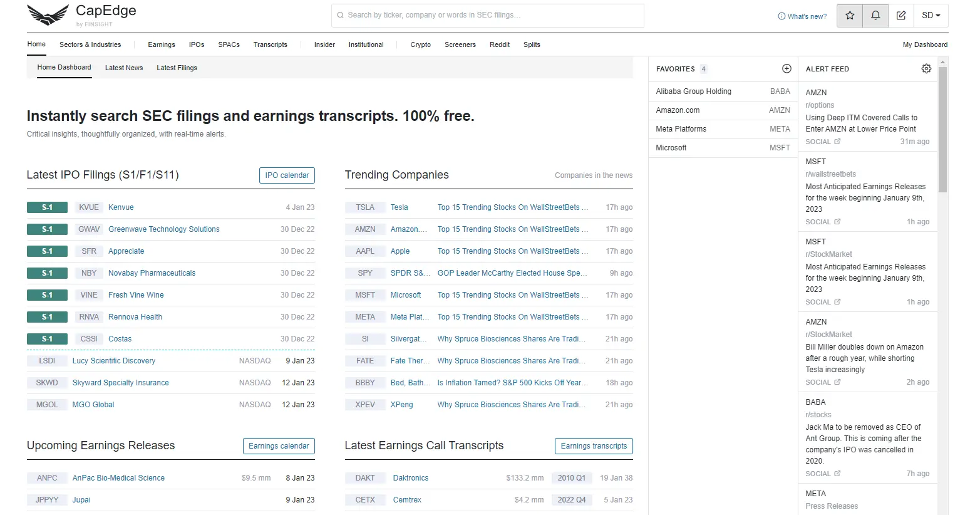Add a favorite with the plus icon
980x515 pixels.
pyautogui.click(x=787, y=69)
